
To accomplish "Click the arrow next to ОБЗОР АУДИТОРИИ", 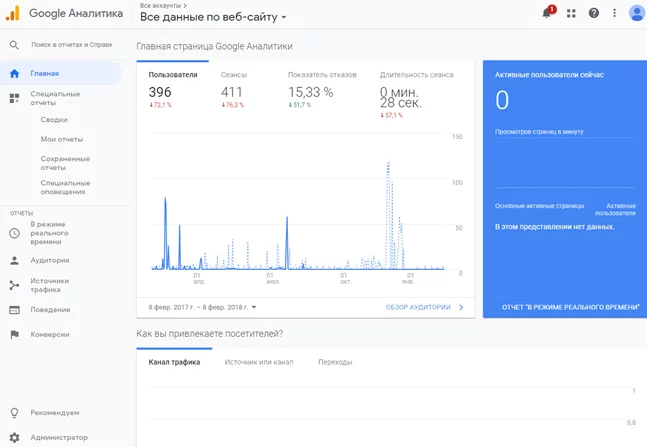I will (461, 307).
